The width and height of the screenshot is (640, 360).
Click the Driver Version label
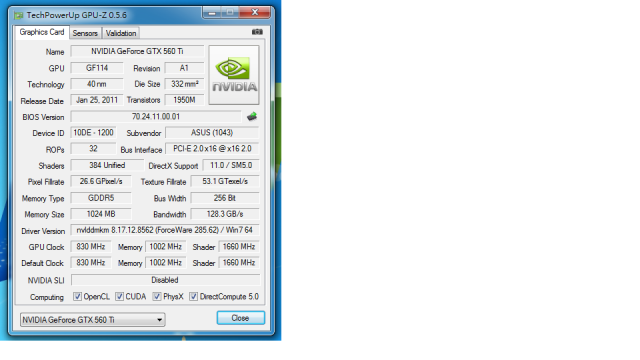[x=43, y=231]
